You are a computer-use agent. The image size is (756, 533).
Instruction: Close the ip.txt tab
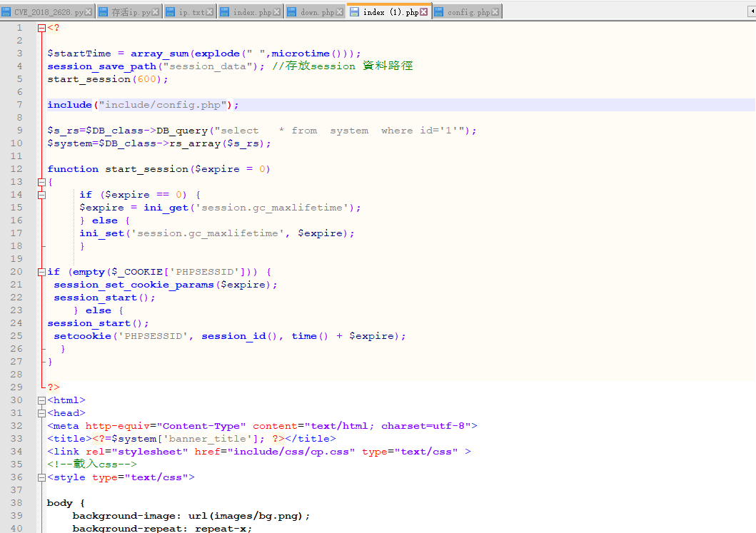209,12
